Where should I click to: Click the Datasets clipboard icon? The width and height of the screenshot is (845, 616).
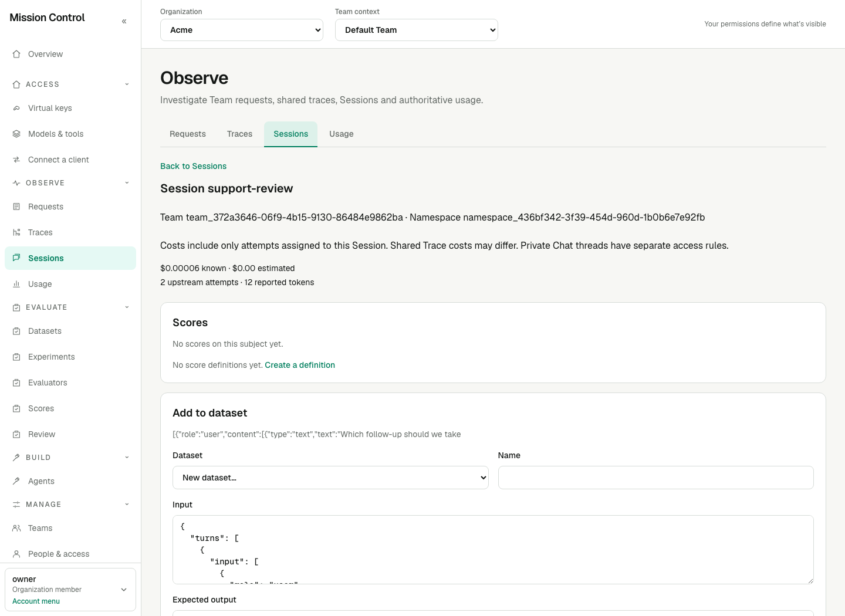click(x=16, y=331)
